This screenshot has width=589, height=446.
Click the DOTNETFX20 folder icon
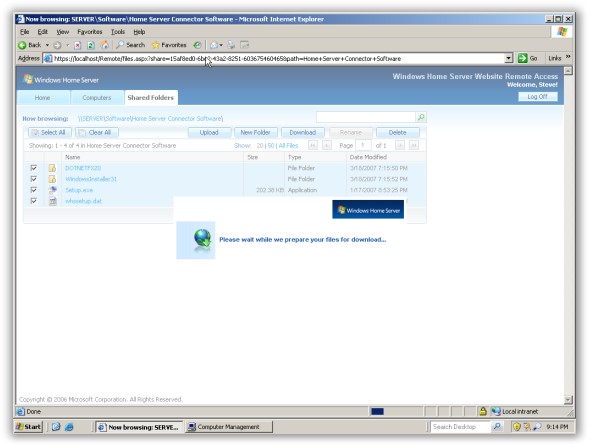click(x=52, y=168)
